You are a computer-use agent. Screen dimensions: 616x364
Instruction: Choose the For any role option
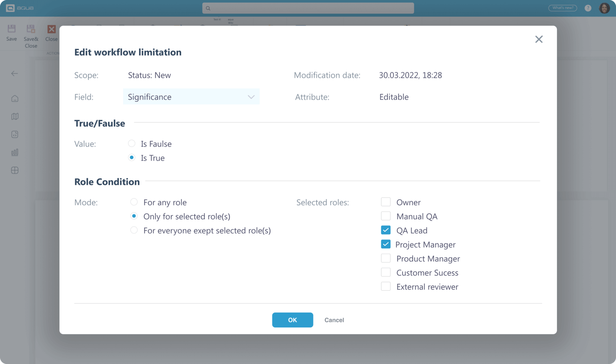pos(134,202)
